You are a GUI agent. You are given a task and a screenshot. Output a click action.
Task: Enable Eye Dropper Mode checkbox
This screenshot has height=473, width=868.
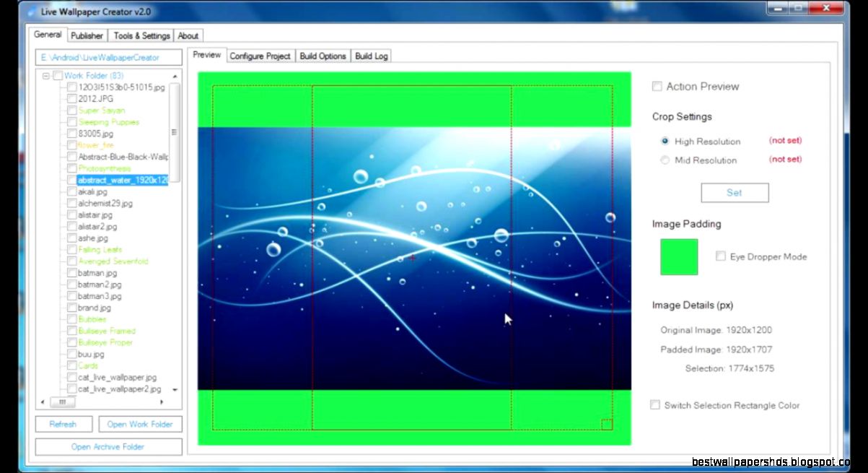720,256
